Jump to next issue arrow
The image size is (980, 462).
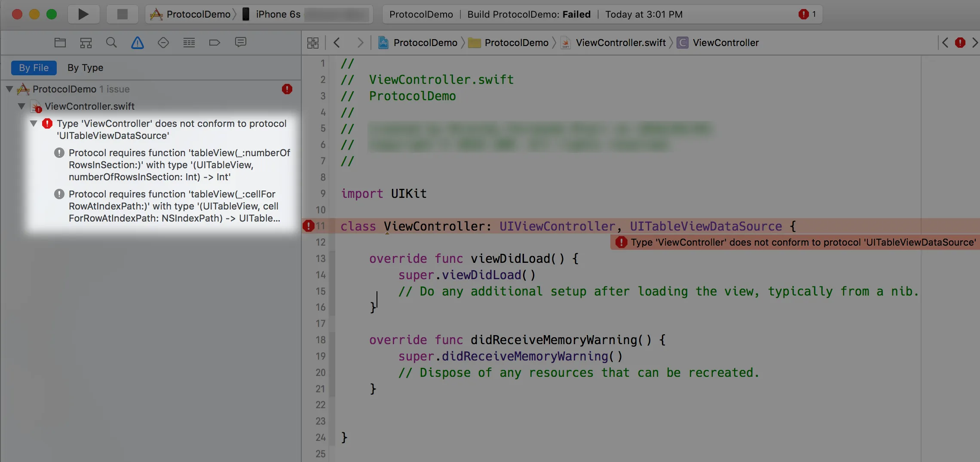(x=975, y=43)
